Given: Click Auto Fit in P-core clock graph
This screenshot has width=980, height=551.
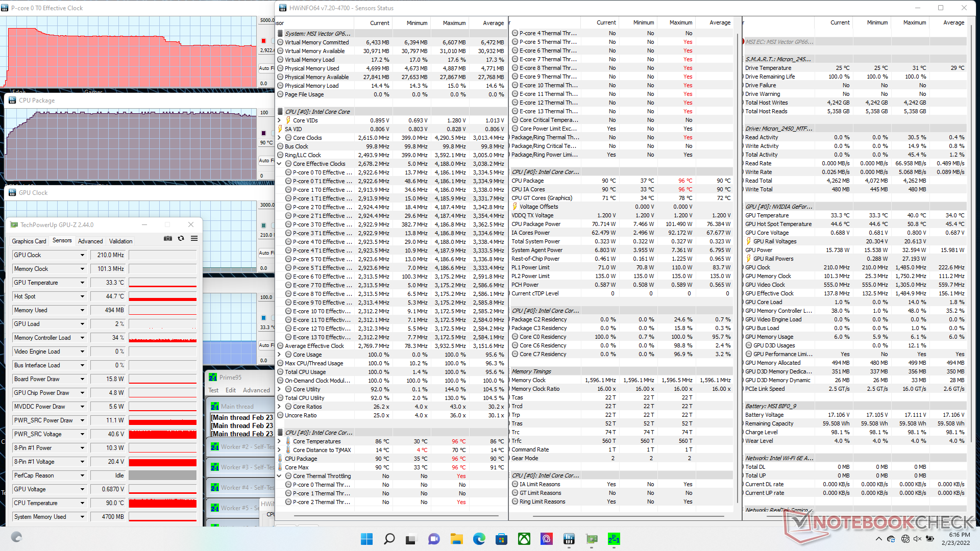Looking at the screenshot, I should 266,68.
